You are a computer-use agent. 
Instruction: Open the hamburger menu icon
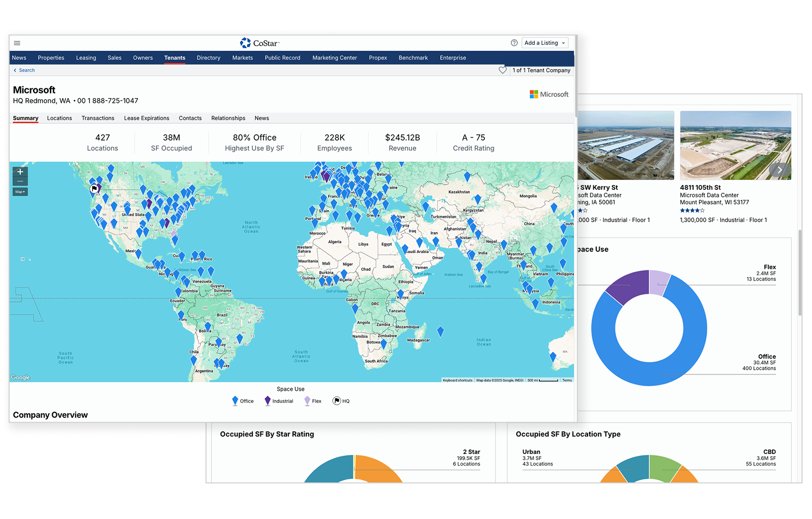[17, 43]
